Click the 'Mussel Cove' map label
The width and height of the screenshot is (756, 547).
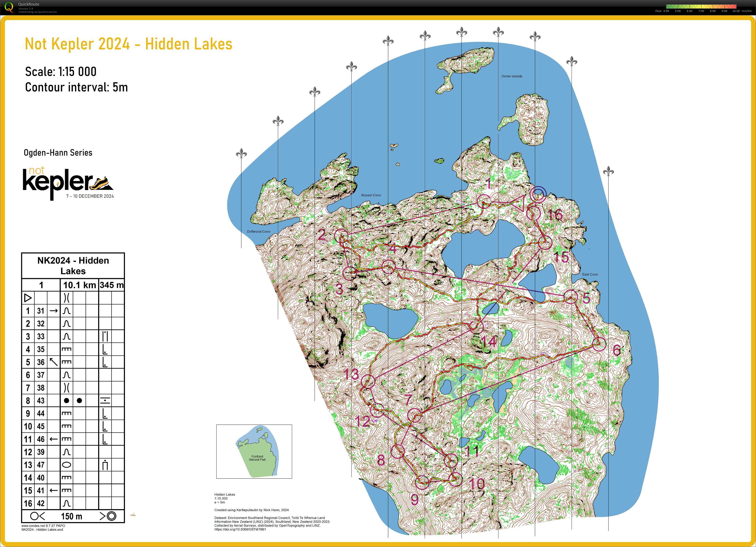[x=371, y=195]
